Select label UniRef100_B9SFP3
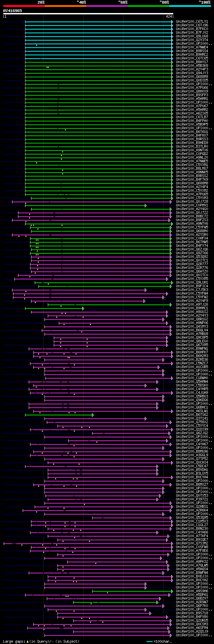This screenshot has height=644, width=214. [x=192, y=95]
